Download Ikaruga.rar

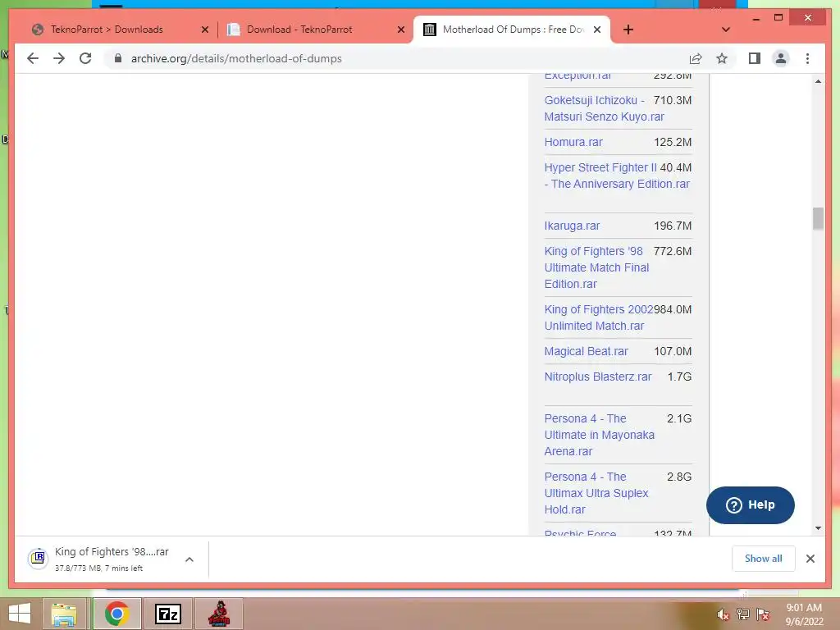[572, 226]
